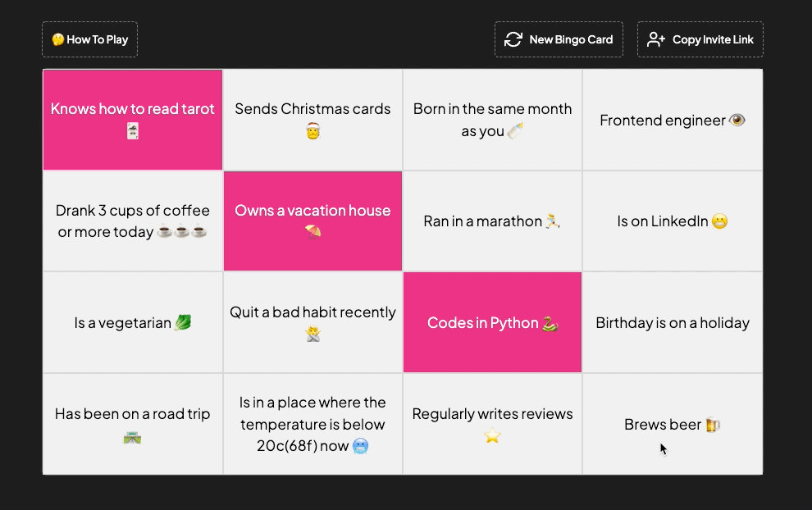The image size is (812, 510).
Task: Mark the Is on LinkedIn square
Action: [673, 221]
